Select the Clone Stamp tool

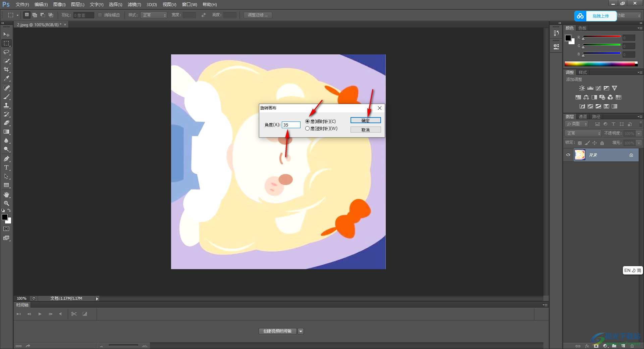6,105
